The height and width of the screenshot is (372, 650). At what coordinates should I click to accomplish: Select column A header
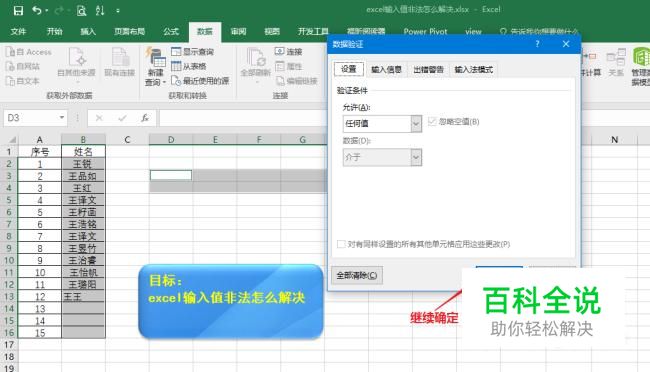(x=40, y=139)
